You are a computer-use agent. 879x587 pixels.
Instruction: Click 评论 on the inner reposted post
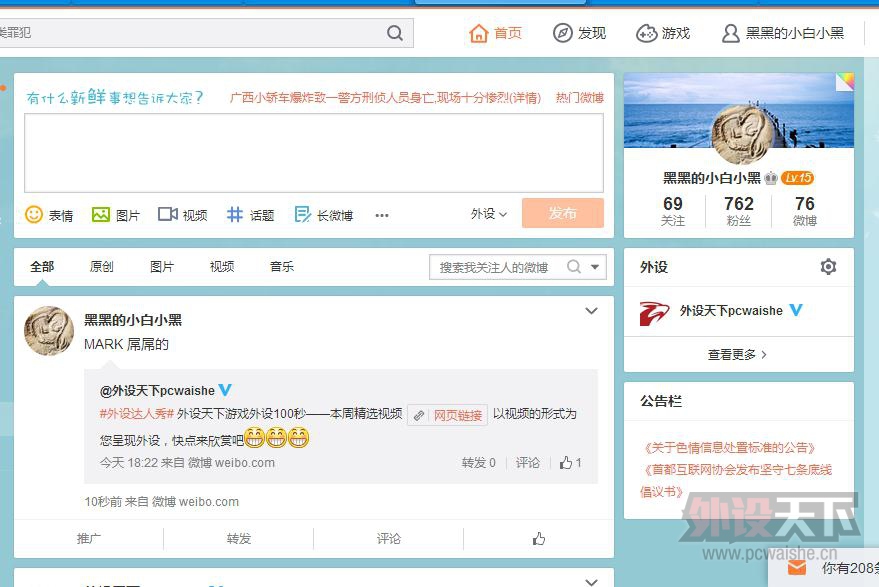point(528,463)
